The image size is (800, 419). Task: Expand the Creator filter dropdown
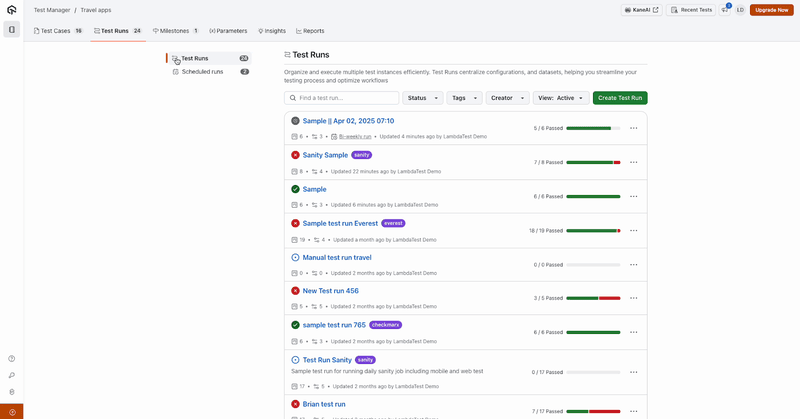[x=507, y=98]
